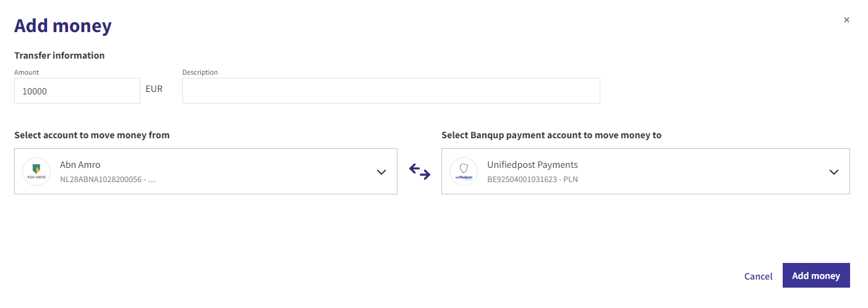Click the Abn Amro bank logo
The image size is (868, 308).
click(36, 172)
